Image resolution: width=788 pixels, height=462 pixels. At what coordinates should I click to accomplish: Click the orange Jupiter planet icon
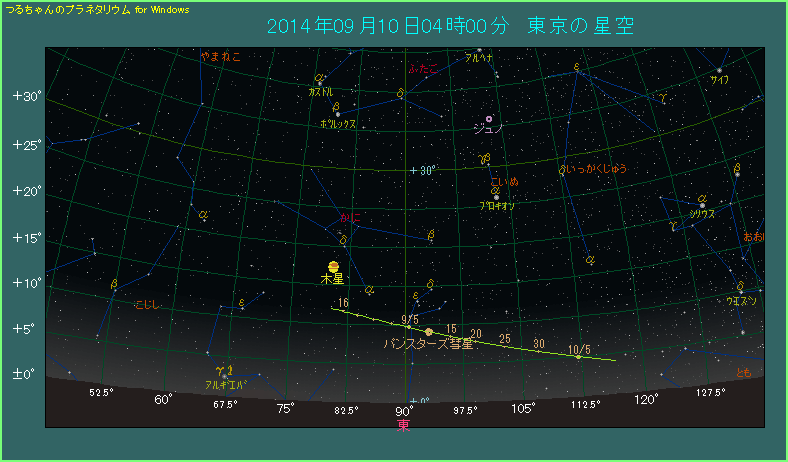(x=333, y=267)
